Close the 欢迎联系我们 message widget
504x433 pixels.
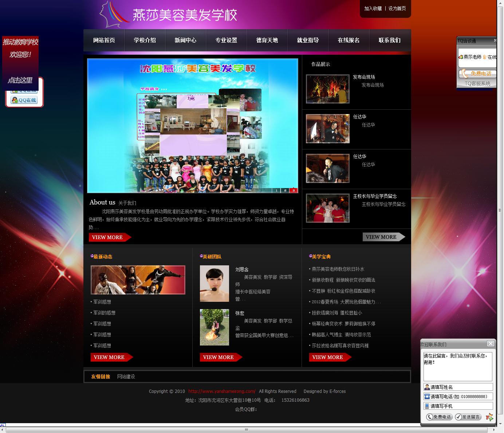point(491,344)
